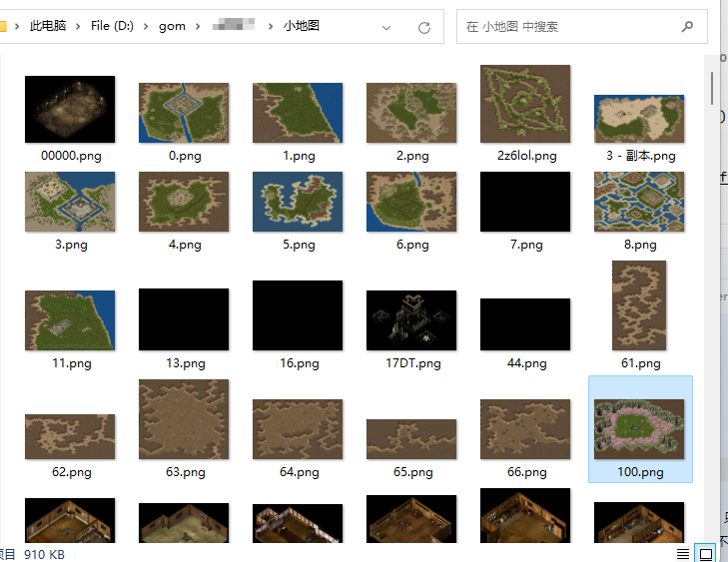This screenshot has height=562, width=728.
Task: Expand the chevron after File (D:)
Action: click(x=146, y=26)
